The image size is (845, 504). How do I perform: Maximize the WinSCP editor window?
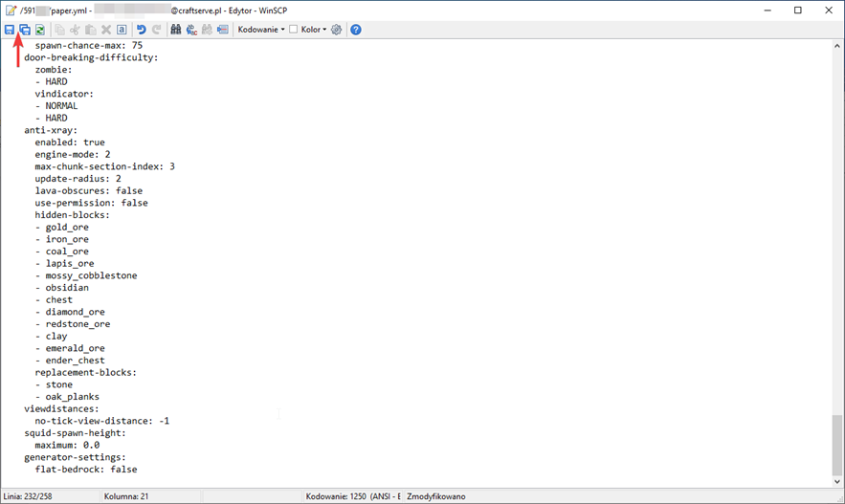tap(798, 11)
